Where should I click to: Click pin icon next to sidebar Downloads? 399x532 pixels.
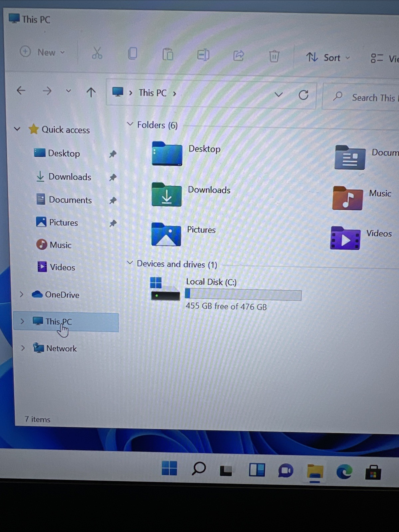(x=113, y=177)
